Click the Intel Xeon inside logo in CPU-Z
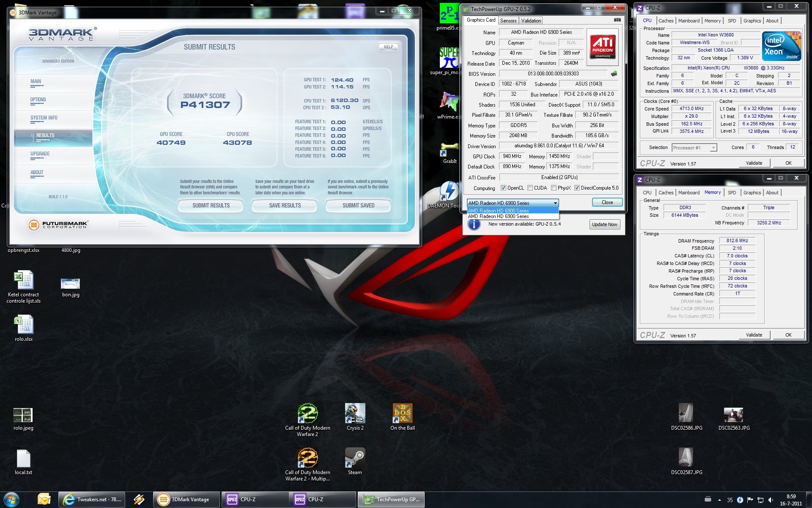Image resolution: width=812 pixels, height=508 pixels. click(x=781, y=46)
